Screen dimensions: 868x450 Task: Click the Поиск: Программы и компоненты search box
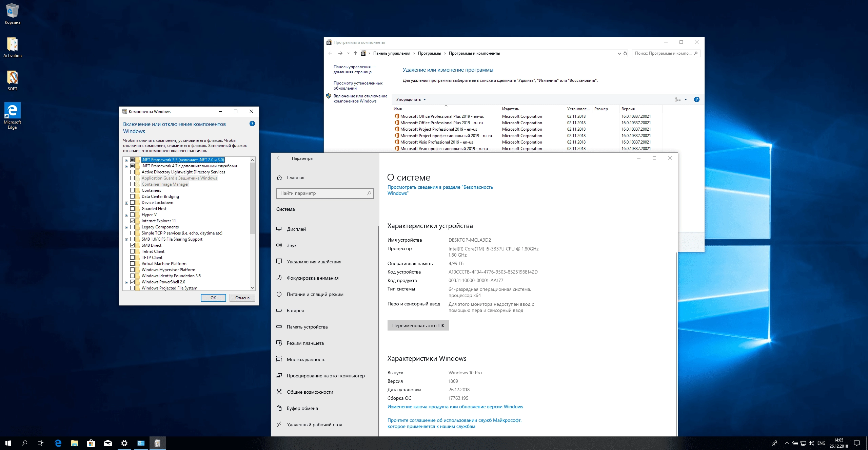pyautogui.click(x=666, y=53)
